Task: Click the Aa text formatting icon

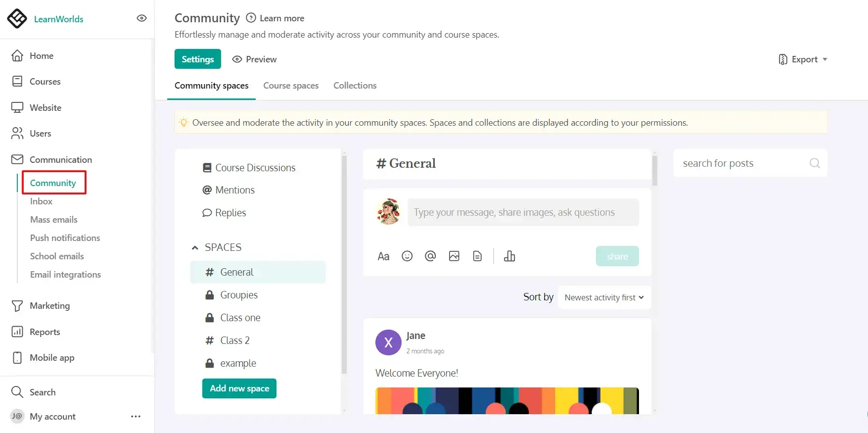Action: [383, 256]
